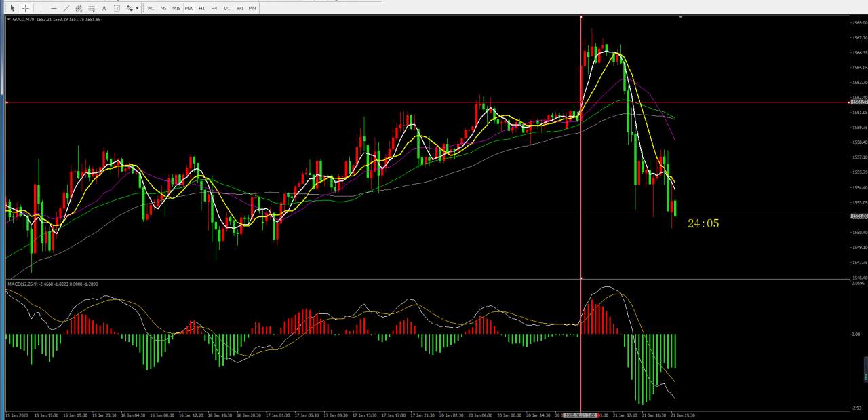Screen dimensions: 868x420
Task: Select the text A tool
Action: tap(104, 8)
